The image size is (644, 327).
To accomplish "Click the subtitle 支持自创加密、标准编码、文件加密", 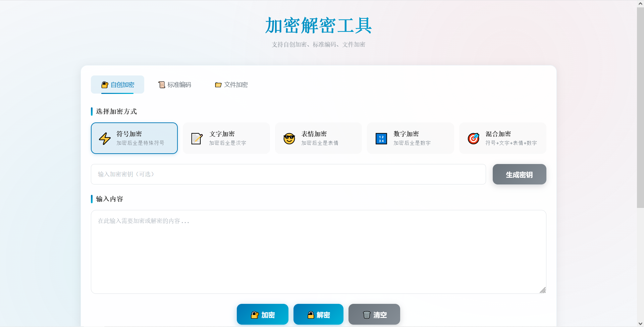I will coord(319,44).
